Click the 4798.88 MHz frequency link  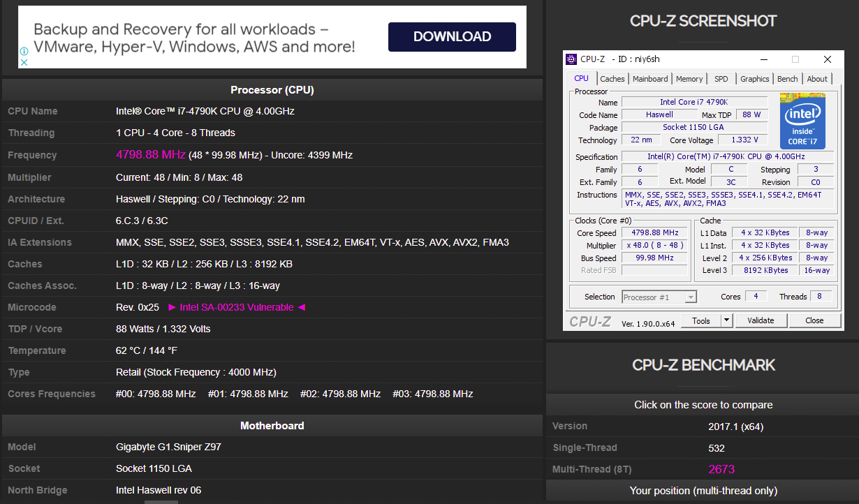tap(150, 155)
